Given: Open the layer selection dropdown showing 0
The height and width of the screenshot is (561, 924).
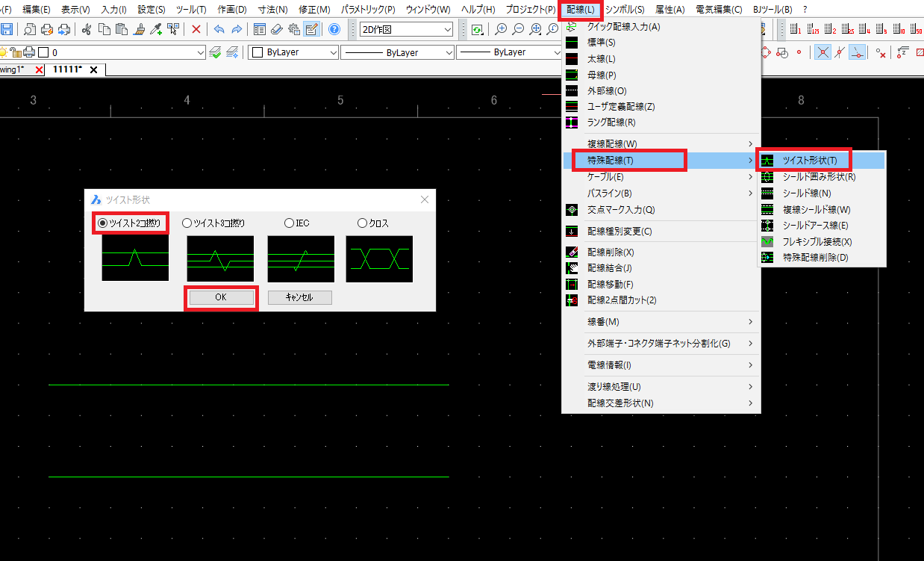Looking at the screenshot, I should point(202,53).
